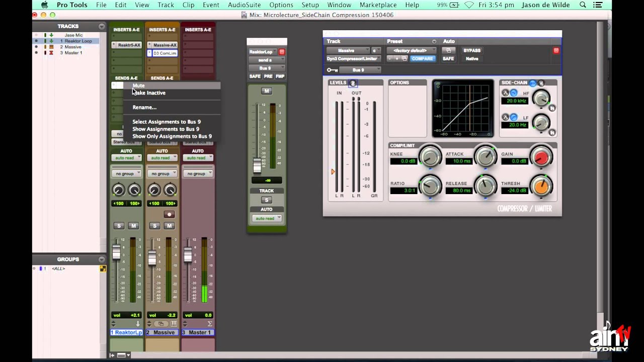Click the Reaktr5-AX insert button
The image size is (644, 362).
click(128, 45)
